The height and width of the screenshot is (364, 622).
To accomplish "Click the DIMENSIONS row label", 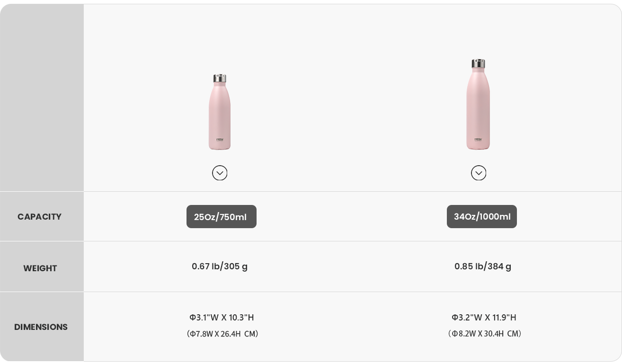I will [41, 327].
